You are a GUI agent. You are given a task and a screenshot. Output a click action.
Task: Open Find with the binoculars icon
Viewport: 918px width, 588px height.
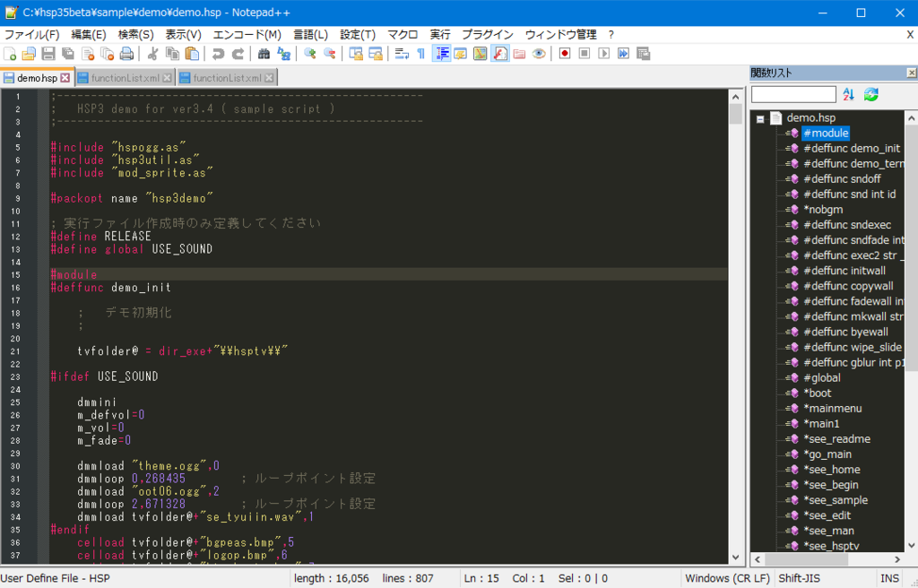coord(264,54)
